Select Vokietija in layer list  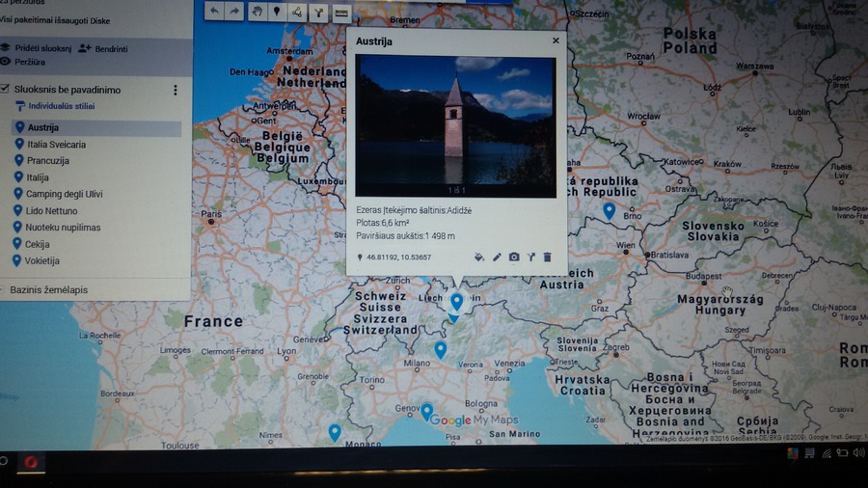point(41,260)
